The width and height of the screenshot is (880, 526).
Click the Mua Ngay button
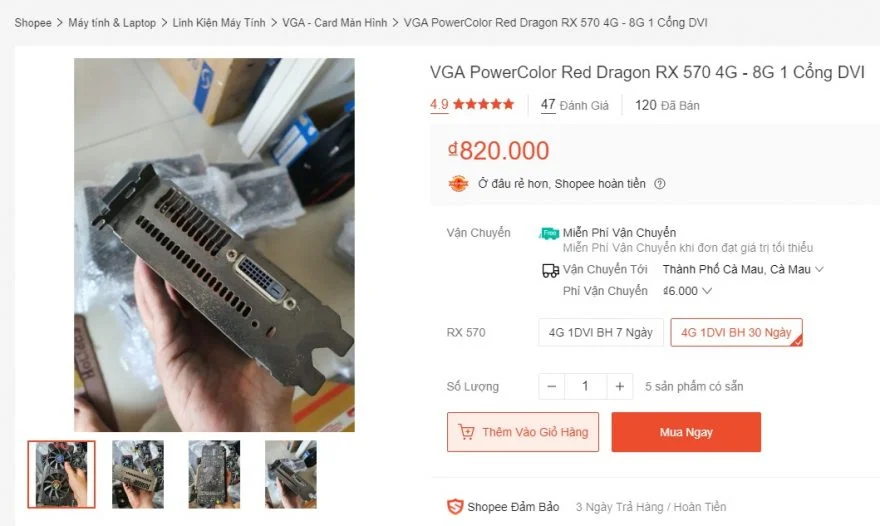tap(686, 432)
